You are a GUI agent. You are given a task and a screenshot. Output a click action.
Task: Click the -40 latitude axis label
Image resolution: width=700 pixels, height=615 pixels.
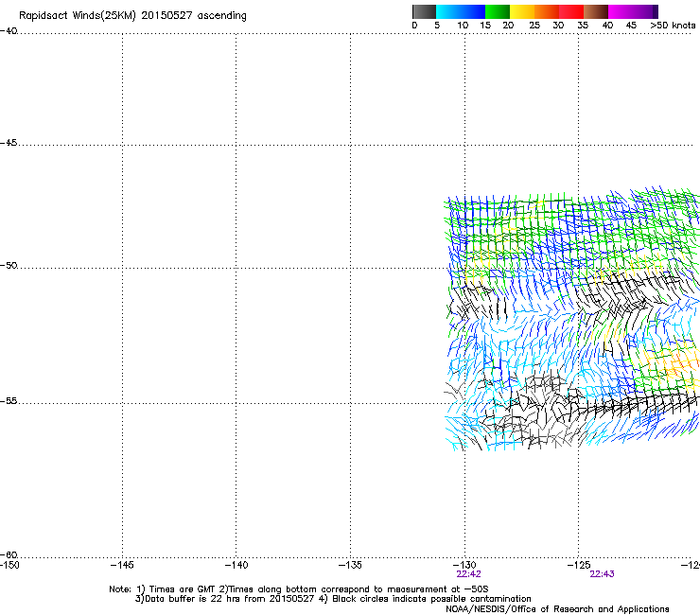coord(9,31)
